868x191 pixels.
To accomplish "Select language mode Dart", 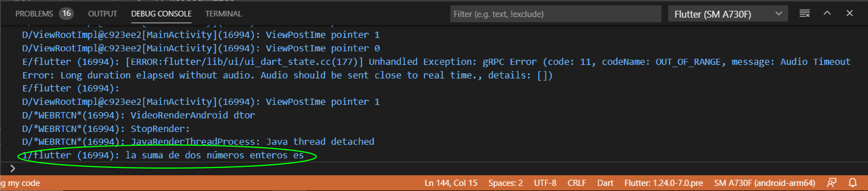I will click(x=605, y=183).
